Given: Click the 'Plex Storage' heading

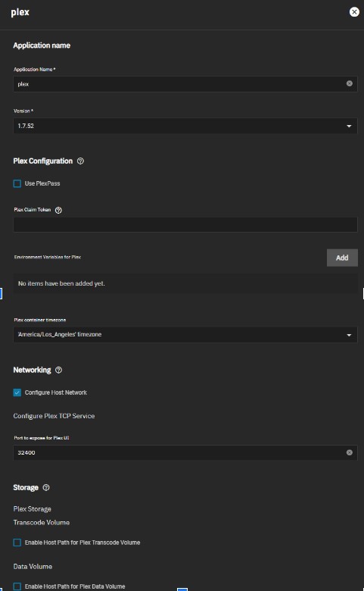Looking at the screenshot, I should pos(32,509).
